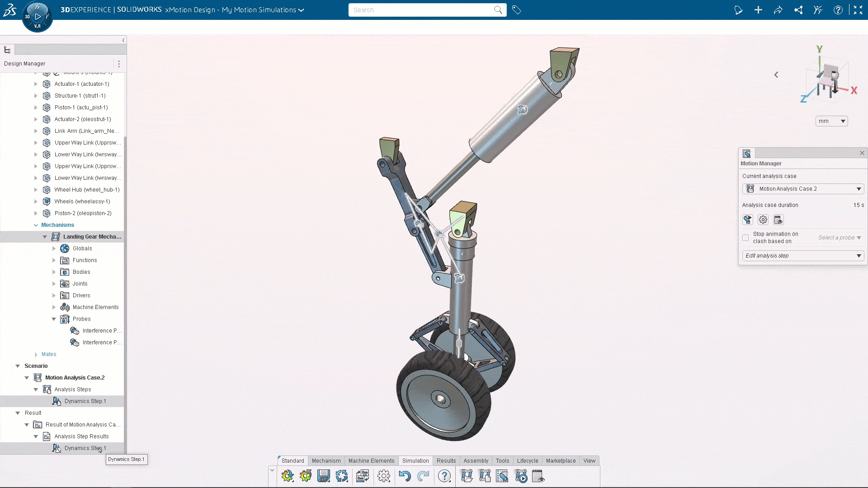
Task: Click the play motion animation toolbar icon
Action: (521, 476)
